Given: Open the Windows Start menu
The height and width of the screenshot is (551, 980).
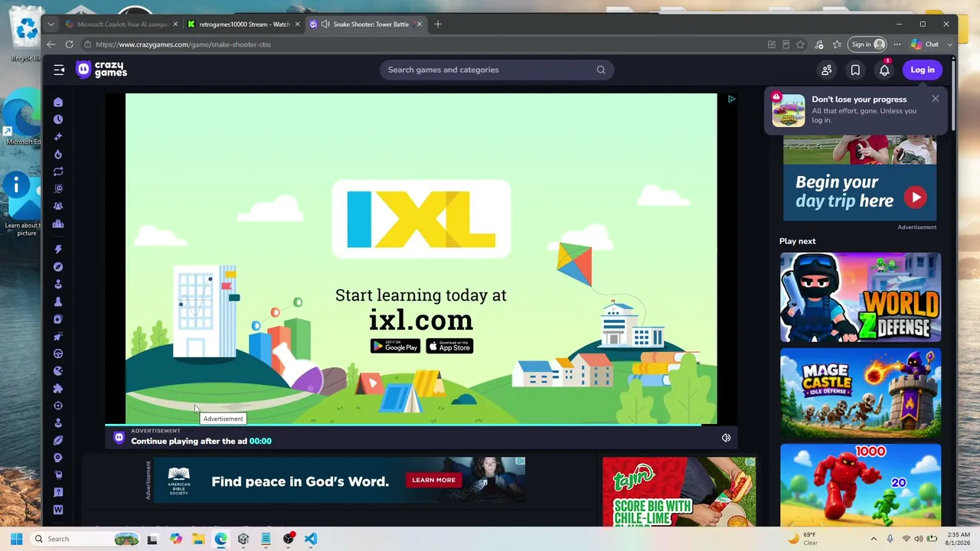Looking at the screenshot, I should [x=16, y=539].
